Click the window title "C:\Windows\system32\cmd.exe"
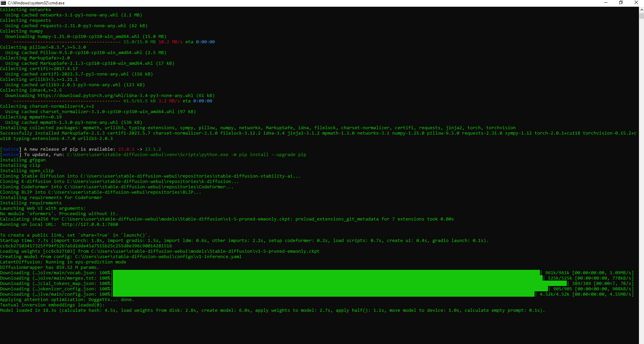The image size is (644, 344). [x=36, y=3]
